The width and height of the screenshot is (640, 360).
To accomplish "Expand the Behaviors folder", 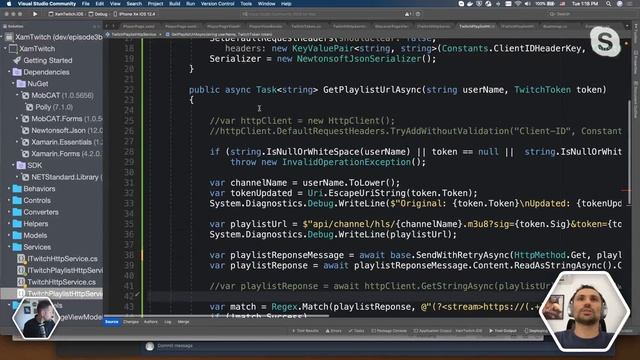I will [x=9, y=189].
